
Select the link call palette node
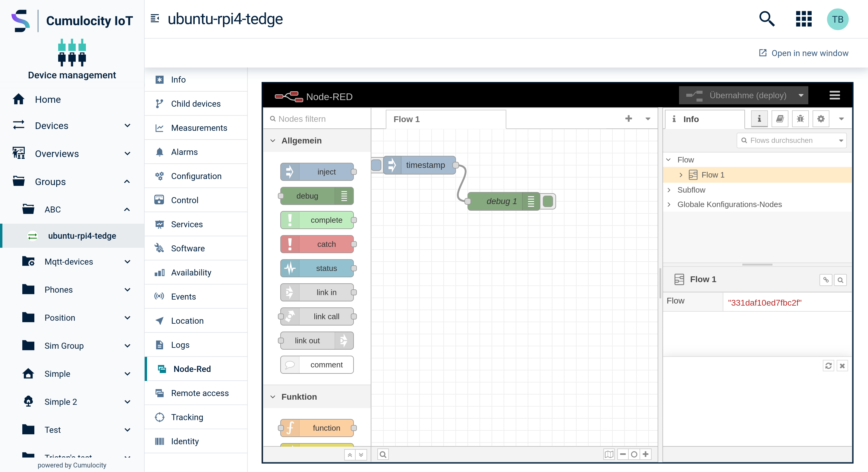317,316
